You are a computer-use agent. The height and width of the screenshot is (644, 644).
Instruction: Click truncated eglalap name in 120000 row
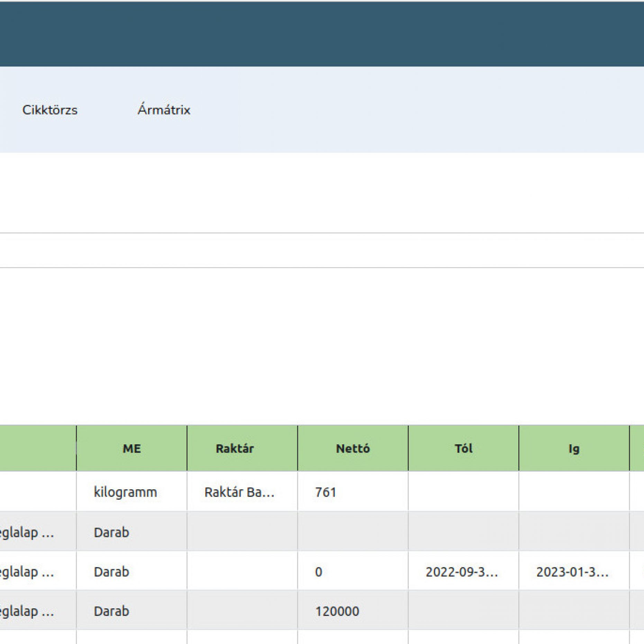pos(27,611)
